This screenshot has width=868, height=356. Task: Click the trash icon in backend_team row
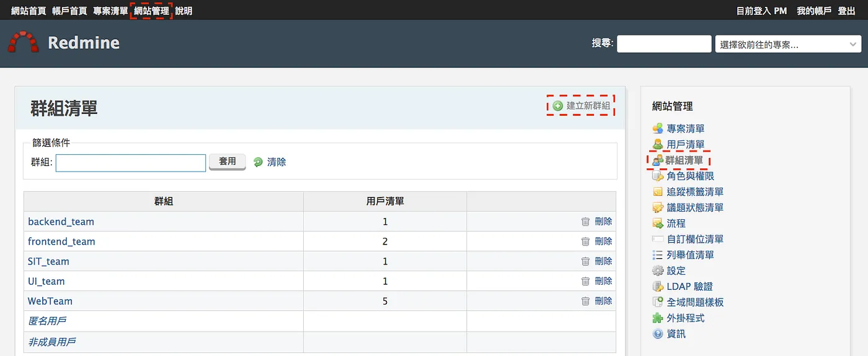[x=585, y=222]
